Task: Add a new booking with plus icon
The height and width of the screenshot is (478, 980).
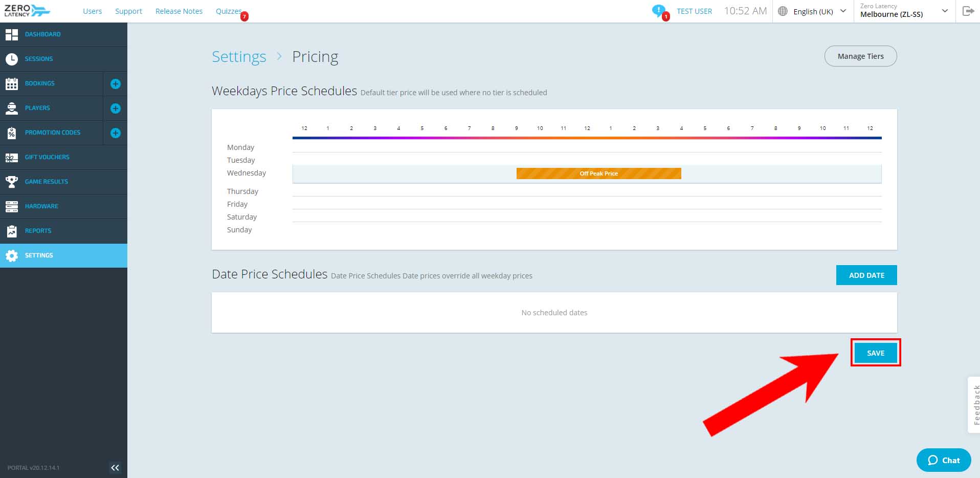Action: pos(116,84)
